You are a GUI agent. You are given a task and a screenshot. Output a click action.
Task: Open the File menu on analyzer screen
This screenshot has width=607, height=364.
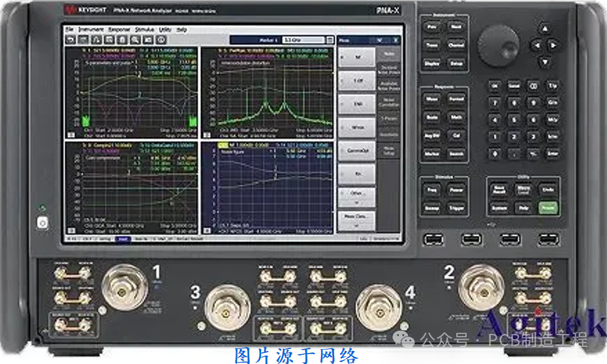pyautogui.click(x=69, y=29)
